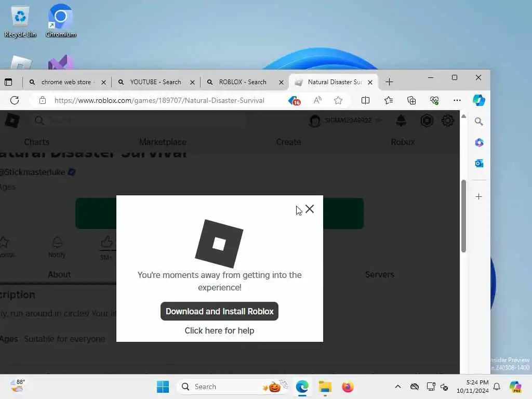Open Edge Settings and more menu
Viewport: 532px width, 399px height.
tap(457, 100)
